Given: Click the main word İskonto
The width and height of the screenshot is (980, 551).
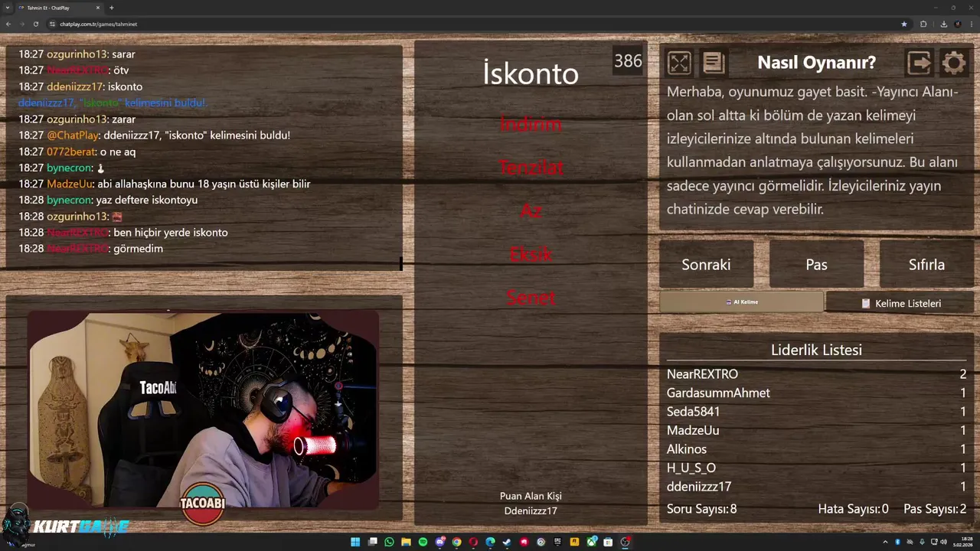Looking at the screenshot, I should (531, 73).
